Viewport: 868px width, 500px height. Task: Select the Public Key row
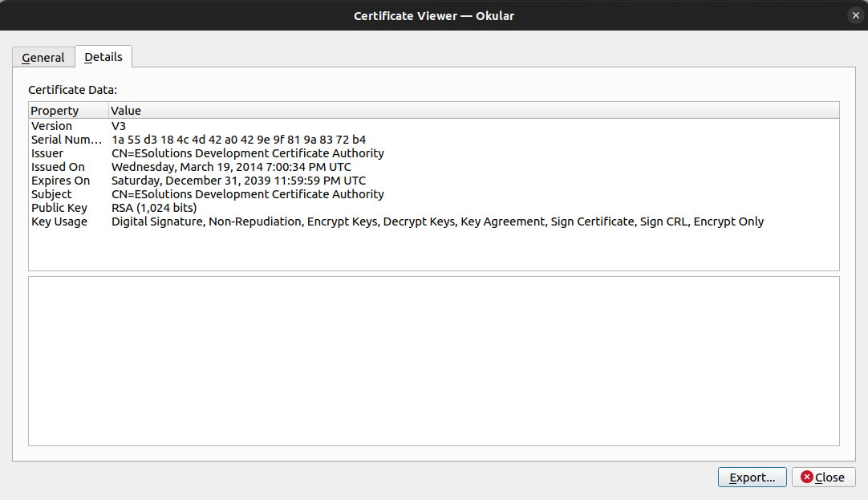tap(433, 208)
